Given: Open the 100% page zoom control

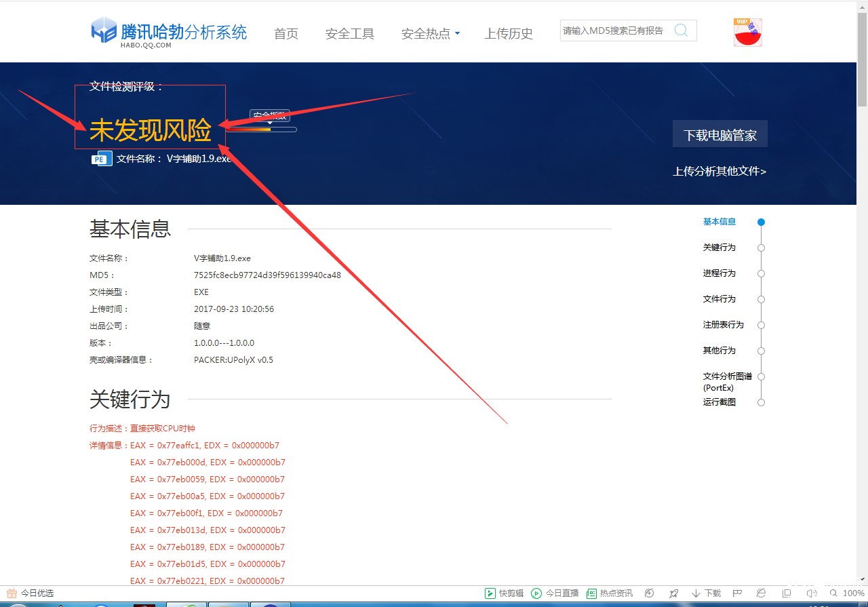Looking at the screenshot, I should click(847, 593).
